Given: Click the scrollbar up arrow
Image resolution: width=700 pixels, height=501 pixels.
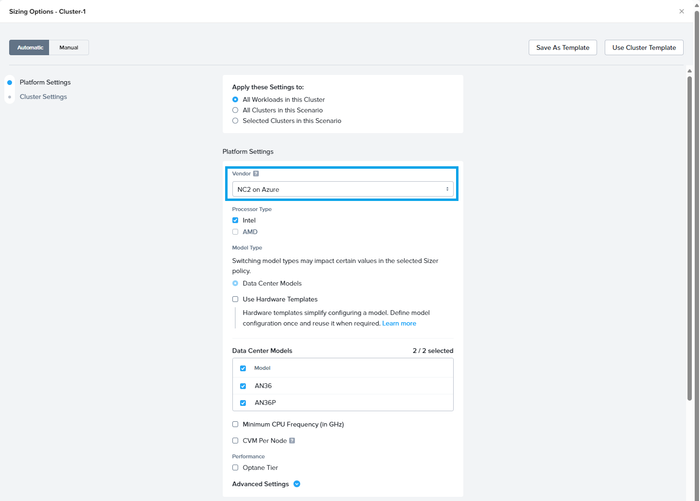Looking at the screenshot, I should [x=689, y=71].
